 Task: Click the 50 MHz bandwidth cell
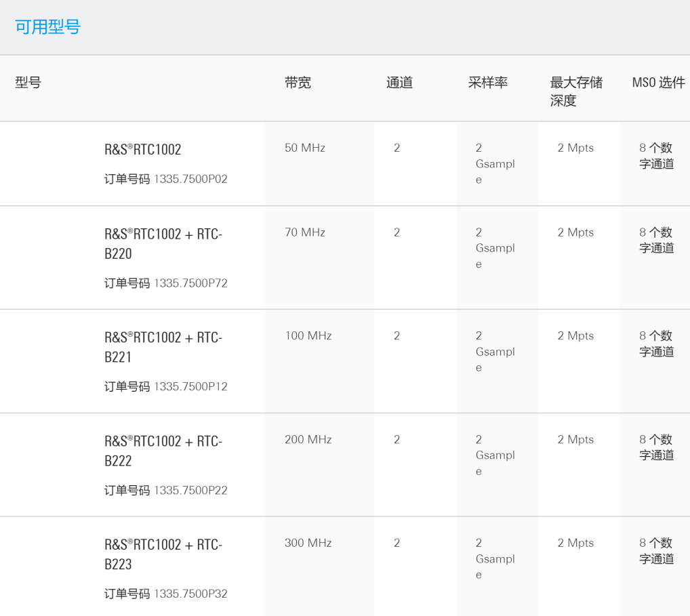click(305, 148)
